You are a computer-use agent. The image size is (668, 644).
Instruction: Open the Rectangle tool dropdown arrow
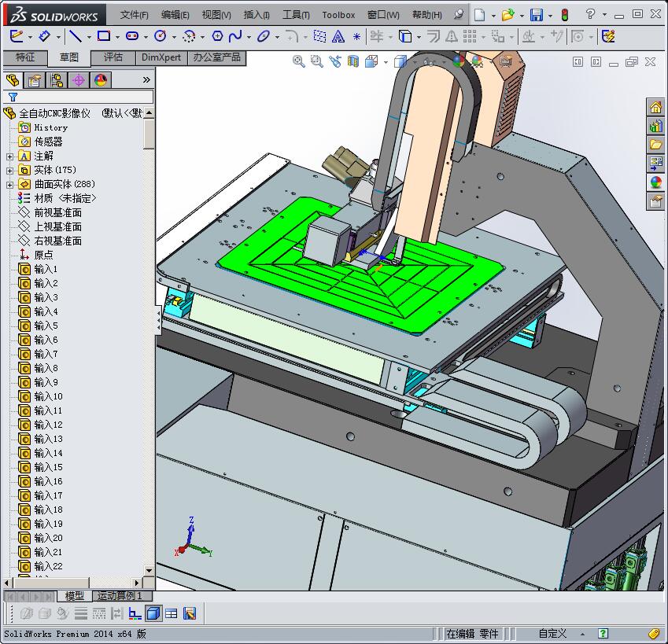(117, 37)
